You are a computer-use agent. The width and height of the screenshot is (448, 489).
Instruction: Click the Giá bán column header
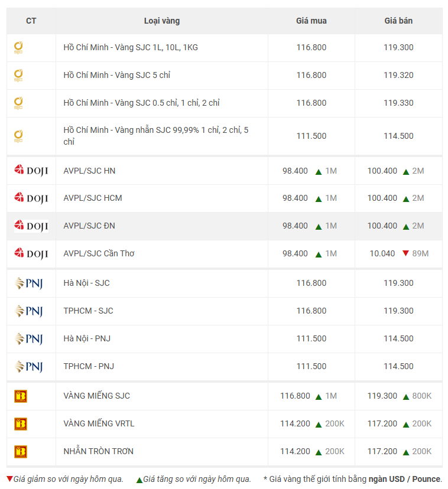(x=398, y=21)
